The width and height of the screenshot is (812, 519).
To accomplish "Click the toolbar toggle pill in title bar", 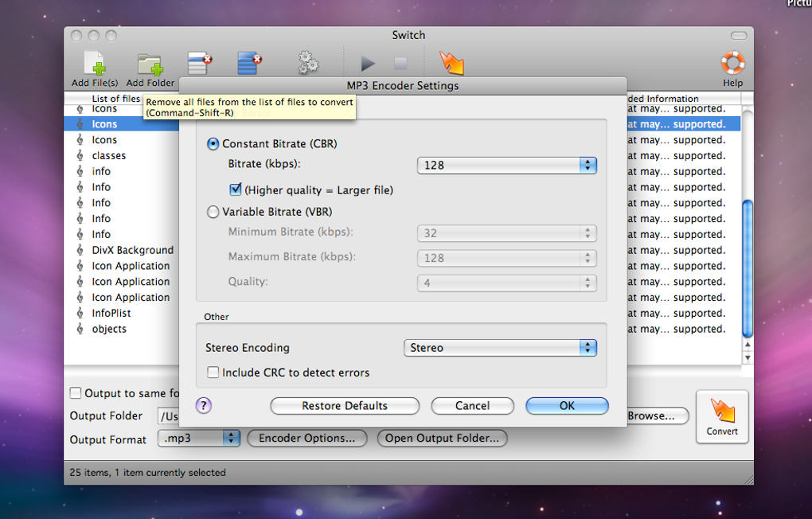I will [739, 36].
